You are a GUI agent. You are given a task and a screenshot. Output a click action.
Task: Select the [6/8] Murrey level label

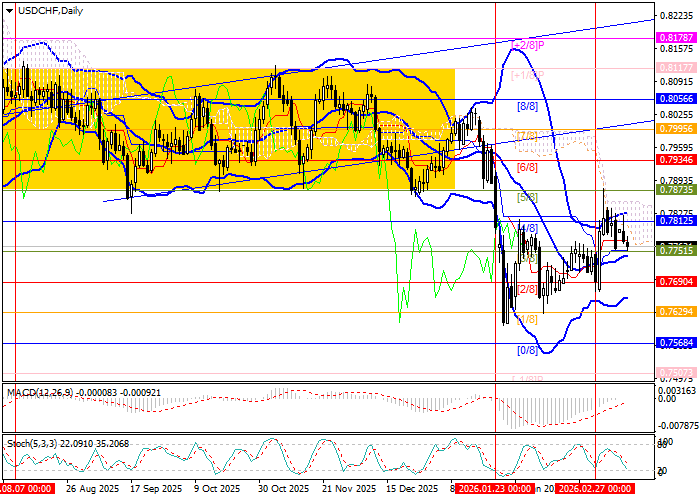click(527, 167)
